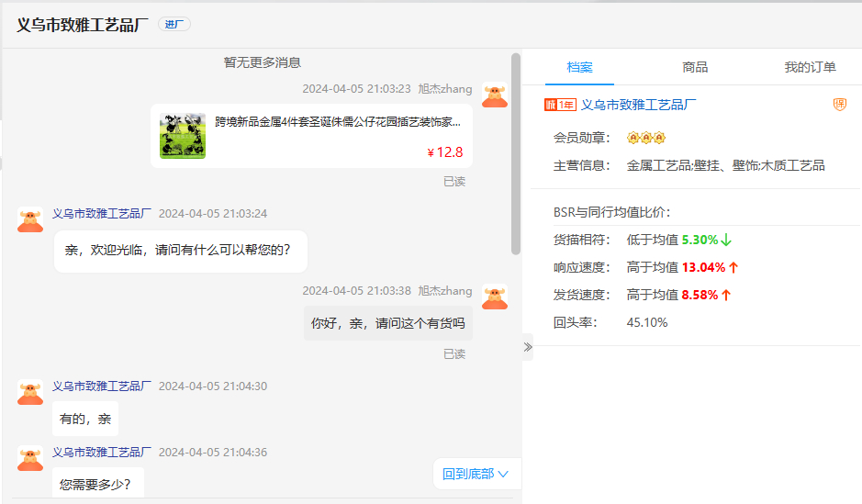This screenshot has width=862, height=504.
Task: Click timestamp 2024-04-05 21:03:23
Action: point(356,88)
